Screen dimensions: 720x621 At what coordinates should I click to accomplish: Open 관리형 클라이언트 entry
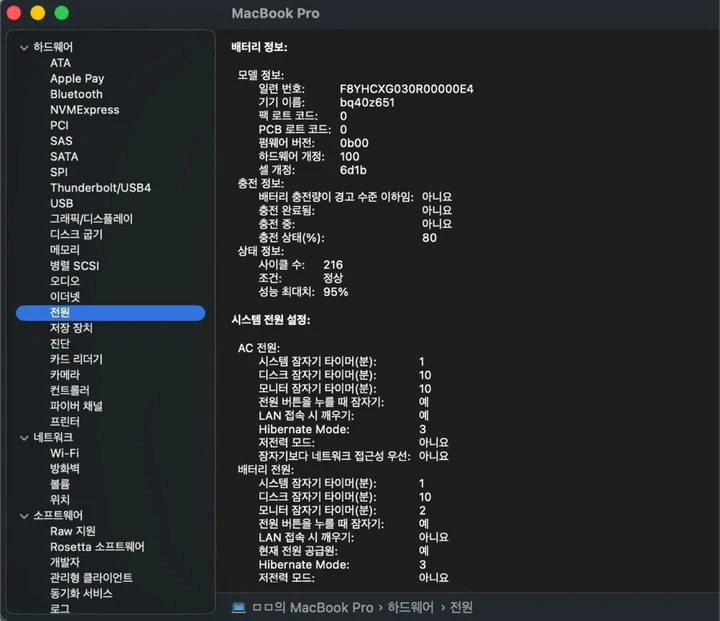pyautogui.click(x=91, y=578)
